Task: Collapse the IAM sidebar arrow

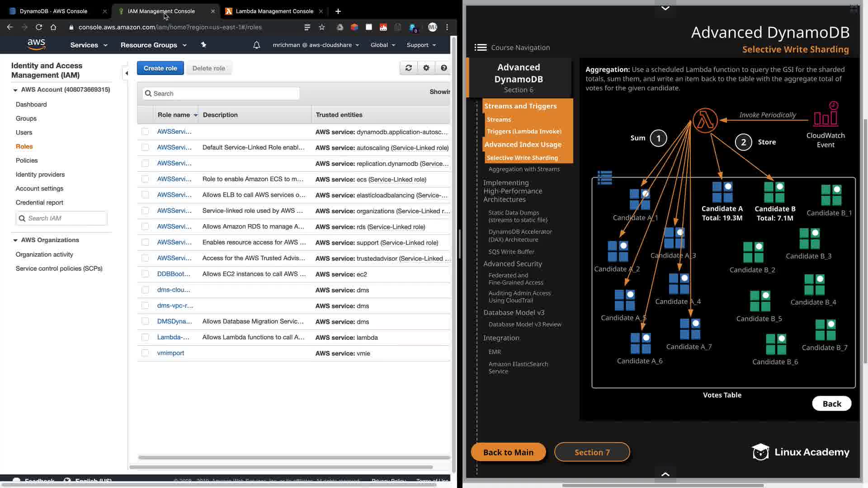Action: click(x=127, y=73)
